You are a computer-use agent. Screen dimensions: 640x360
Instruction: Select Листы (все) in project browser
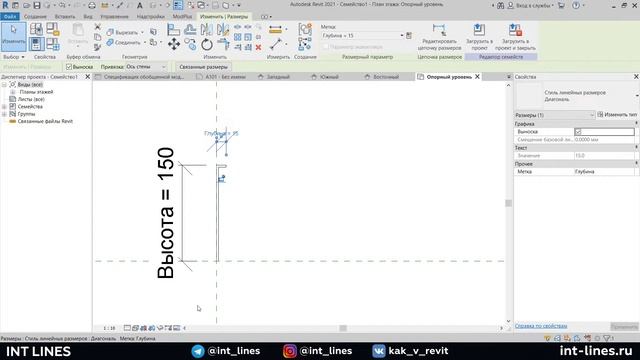click(x=31, y=99)
